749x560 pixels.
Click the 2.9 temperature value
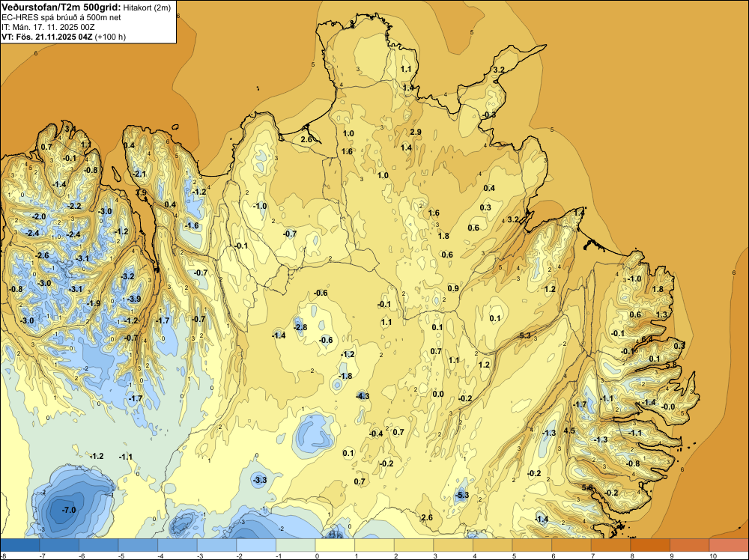[416, 132]
